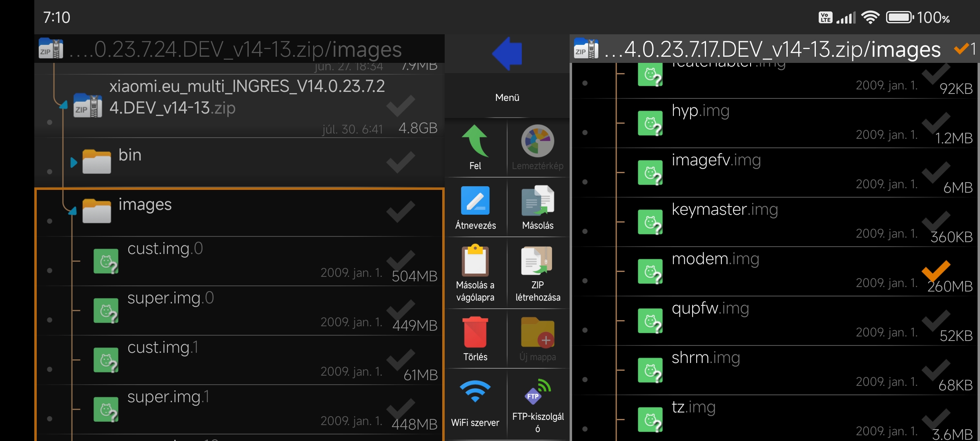Mark keymaster.img with its checkmark

[x=936, y=222]
